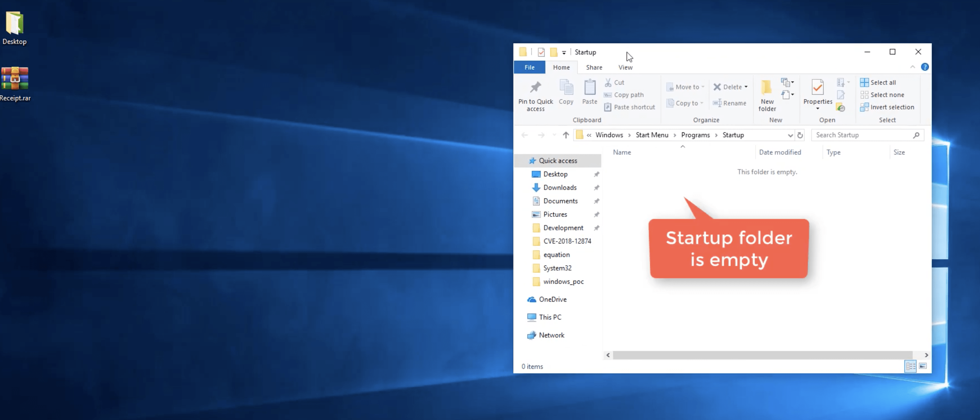Click the Paste clipboard icon
Viewport: 980px width, 420px height.
[590, 88]
